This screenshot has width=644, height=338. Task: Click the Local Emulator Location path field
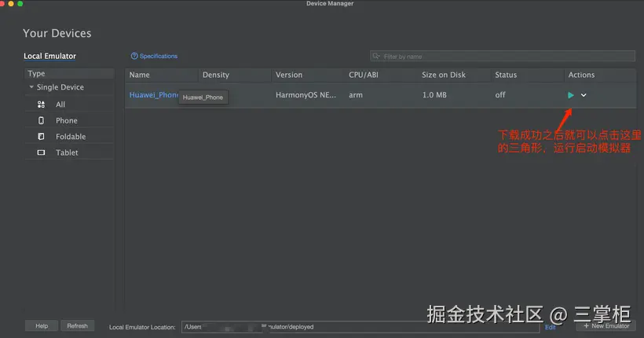360,327
